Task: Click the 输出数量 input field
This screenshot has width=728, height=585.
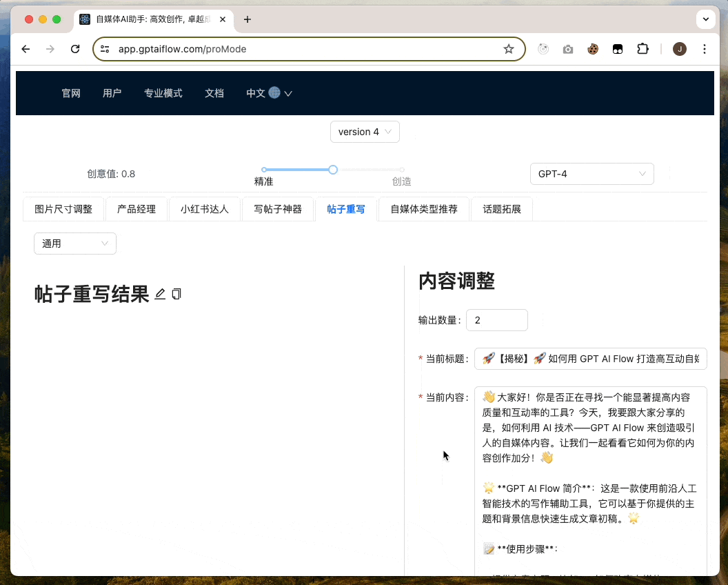Action: point(497,320)
